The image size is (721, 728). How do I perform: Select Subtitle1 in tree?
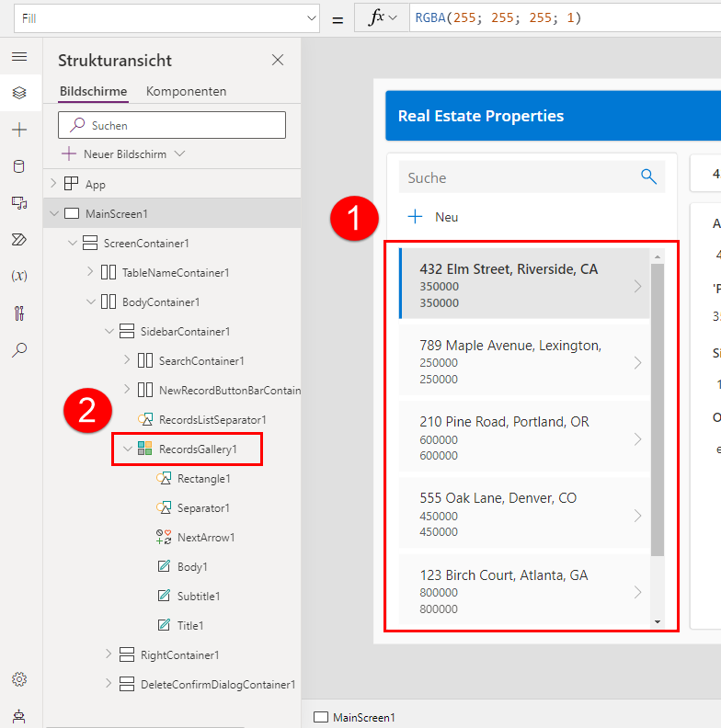click(199, 597)
